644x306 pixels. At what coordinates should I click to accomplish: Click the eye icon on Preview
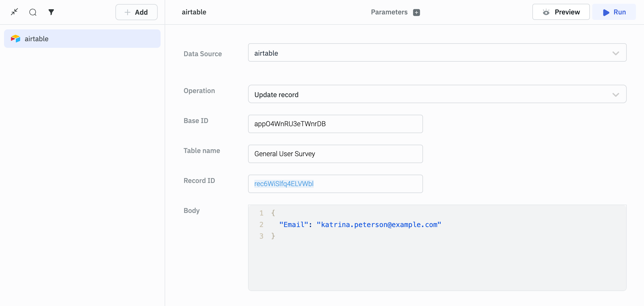(x=546, y=12)
